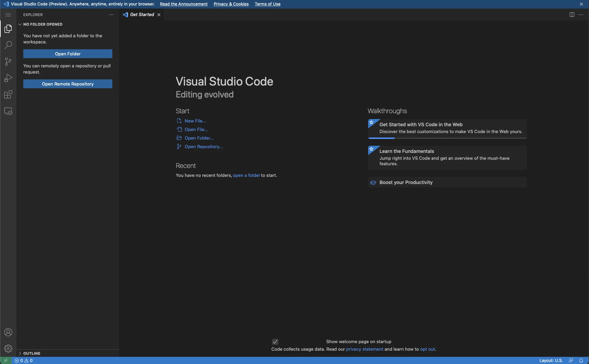Open Get Started with VS Code in the Web walkthrough
This screenshot has height=364, width=589.
tap(447, 129)
